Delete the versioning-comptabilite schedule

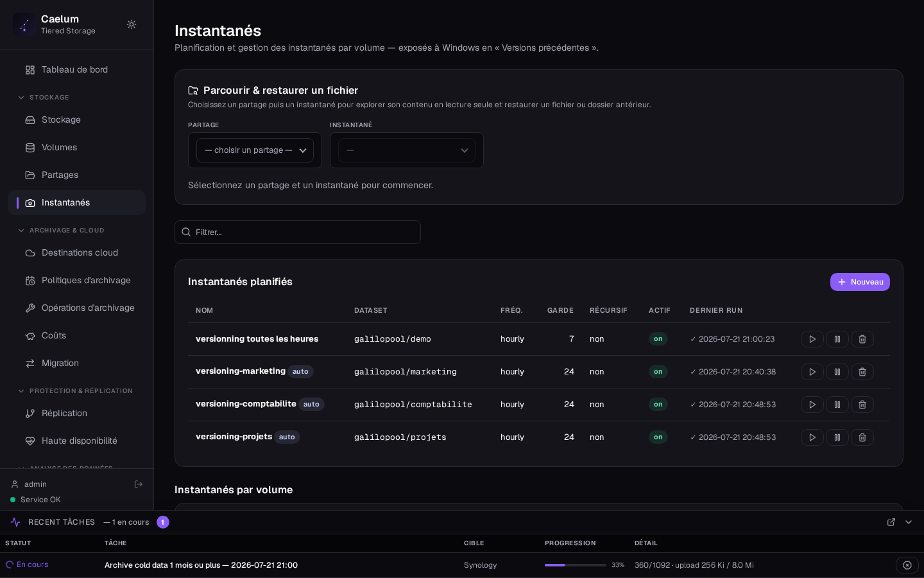pyautogui.click(x=862, y=405)
